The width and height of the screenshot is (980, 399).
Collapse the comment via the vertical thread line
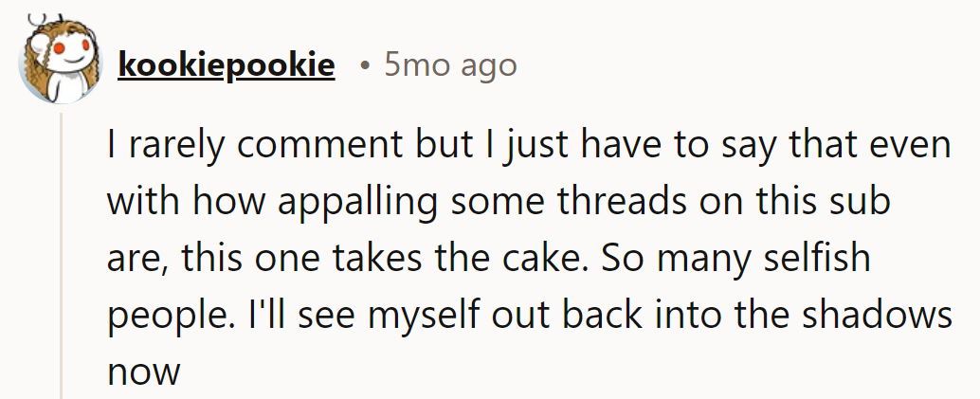pyautogui.click(x=63, y=256)
